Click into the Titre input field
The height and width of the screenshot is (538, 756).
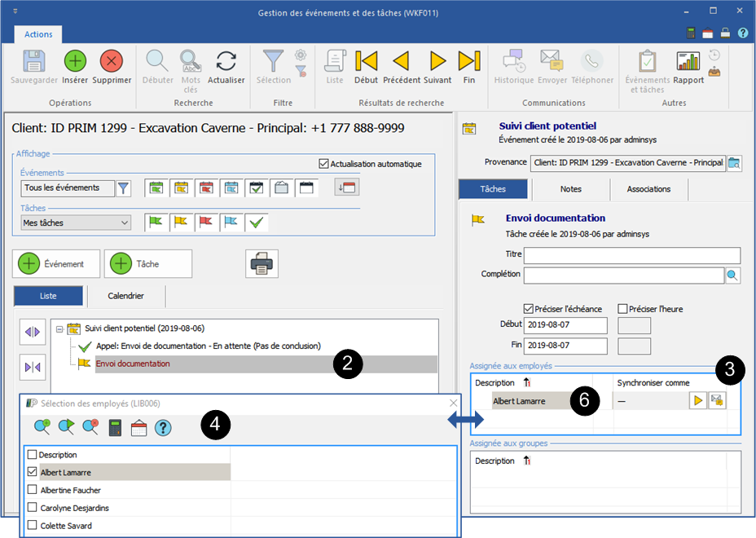click(631, 256)
